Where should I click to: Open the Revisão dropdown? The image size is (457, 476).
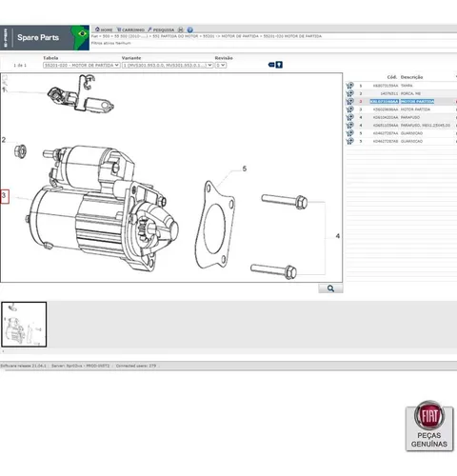(x=221, y=65)
